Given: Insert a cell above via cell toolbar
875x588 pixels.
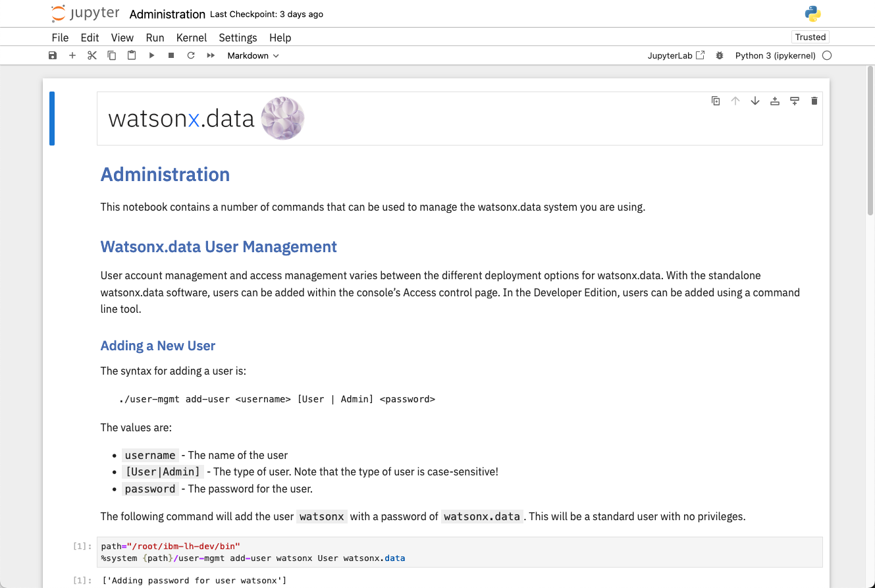Looking at the screenshot, I should [775, 101].
